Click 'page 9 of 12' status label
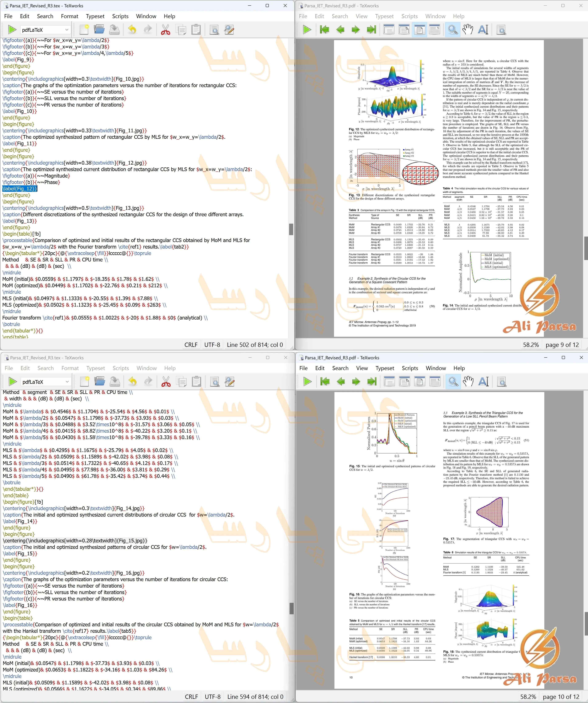This screenshot has width=588, height=703. tap(562, 345)
